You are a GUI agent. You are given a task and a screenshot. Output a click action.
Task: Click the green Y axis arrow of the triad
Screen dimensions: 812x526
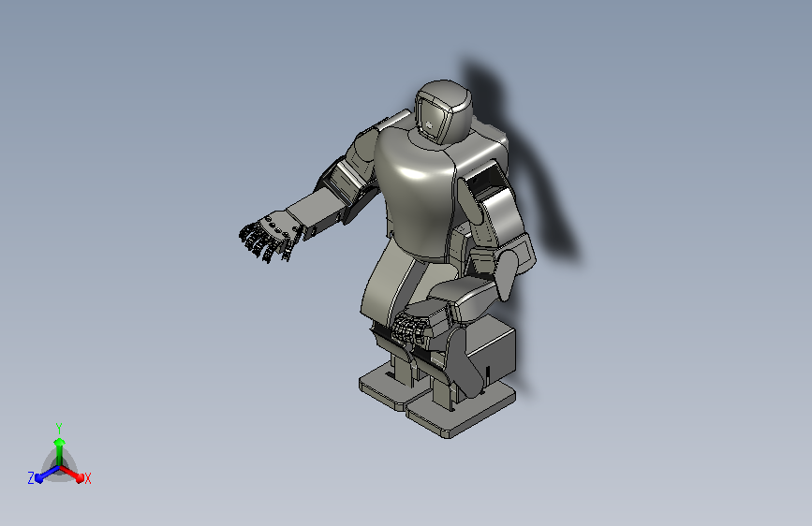59,452
